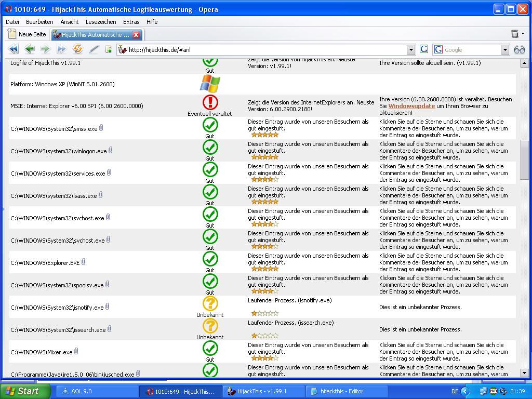Switch to the Neue Seite tab

pyautogui.click(x=28, y=34)
